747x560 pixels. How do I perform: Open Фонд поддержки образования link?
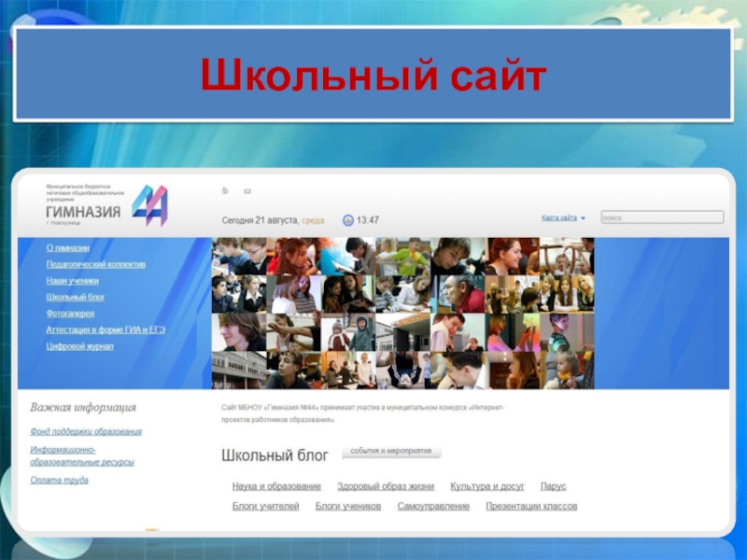(86, 431)
